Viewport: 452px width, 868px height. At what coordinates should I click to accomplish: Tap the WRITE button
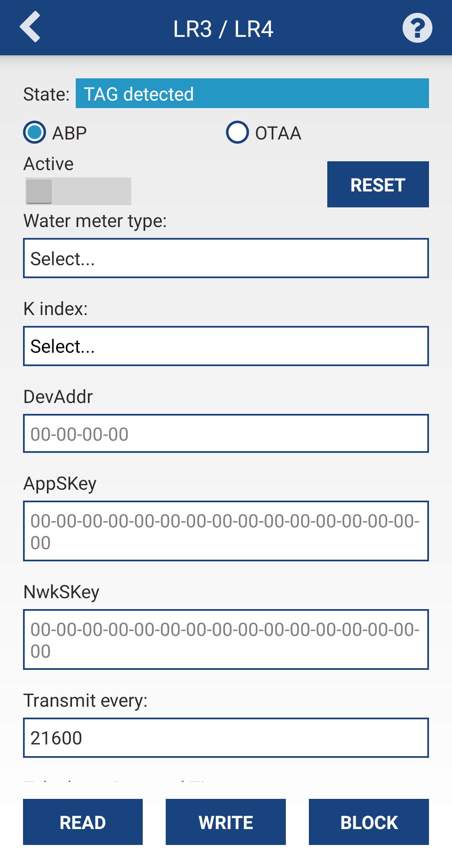click(226, 822)
